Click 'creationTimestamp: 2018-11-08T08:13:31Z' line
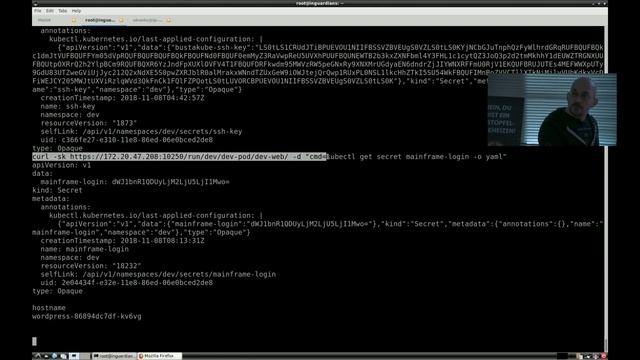The image size is (640, 360). [122, 241]
